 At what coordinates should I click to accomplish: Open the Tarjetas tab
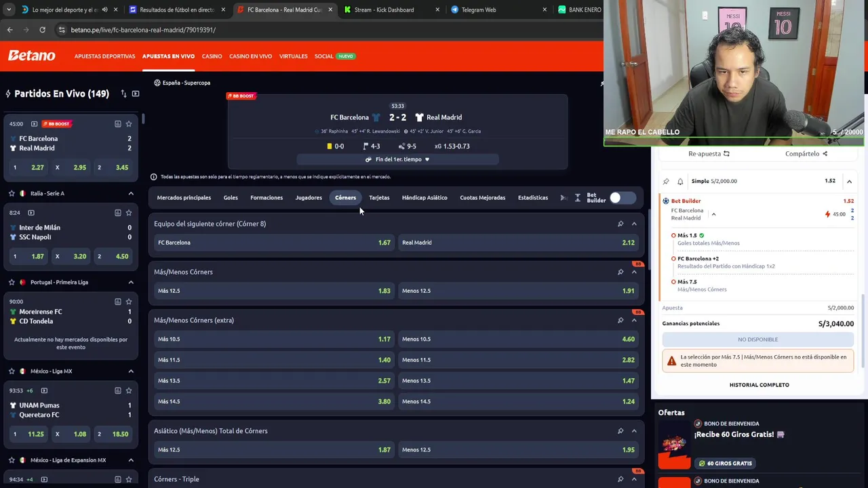pyautogui.click(x=379, y=198)
